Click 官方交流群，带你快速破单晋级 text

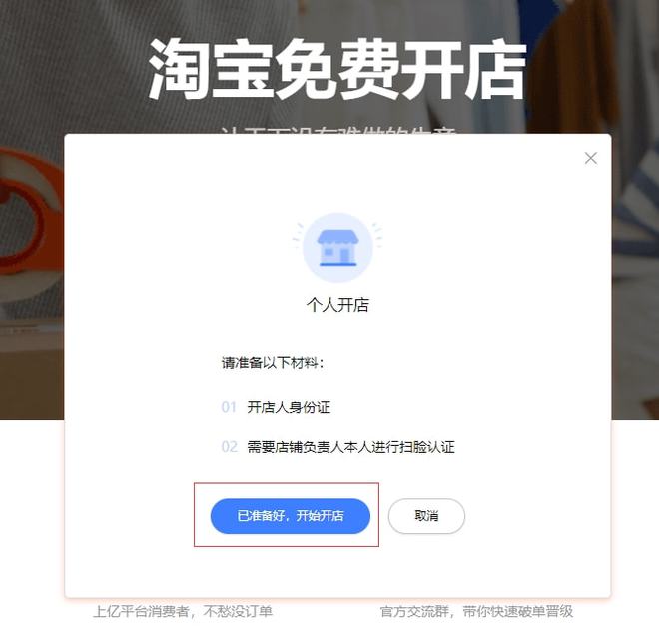[476, 611]
